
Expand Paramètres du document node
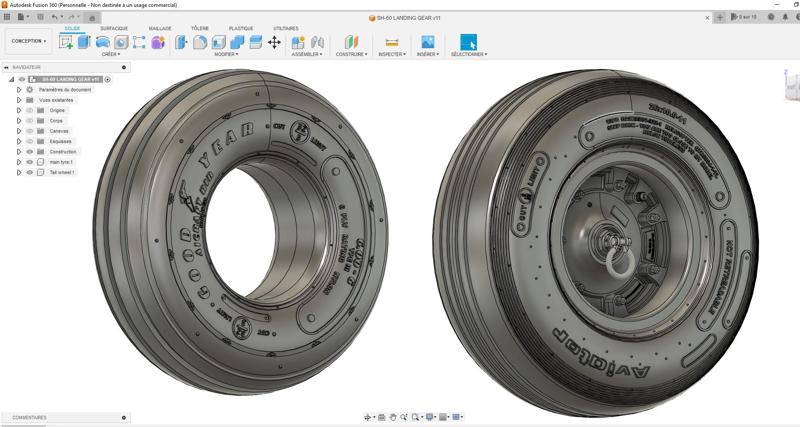pyautogui.click(x=19, y=90)
